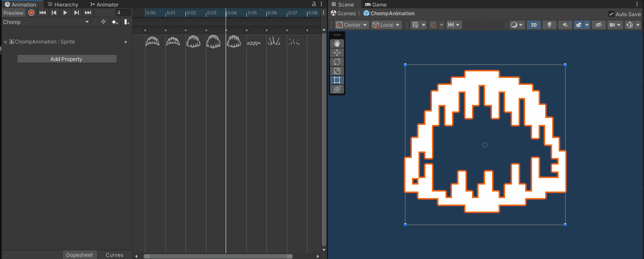This screenshot has width=644, height=259.
Task: Toggle the Preview mode button
Action: tap(13, 13)
